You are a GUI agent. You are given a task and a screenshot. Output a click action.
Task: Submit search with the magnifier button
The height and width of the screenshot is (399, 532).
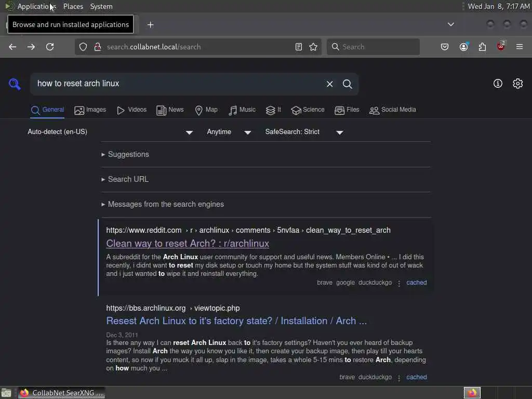[x=347, y=84]
